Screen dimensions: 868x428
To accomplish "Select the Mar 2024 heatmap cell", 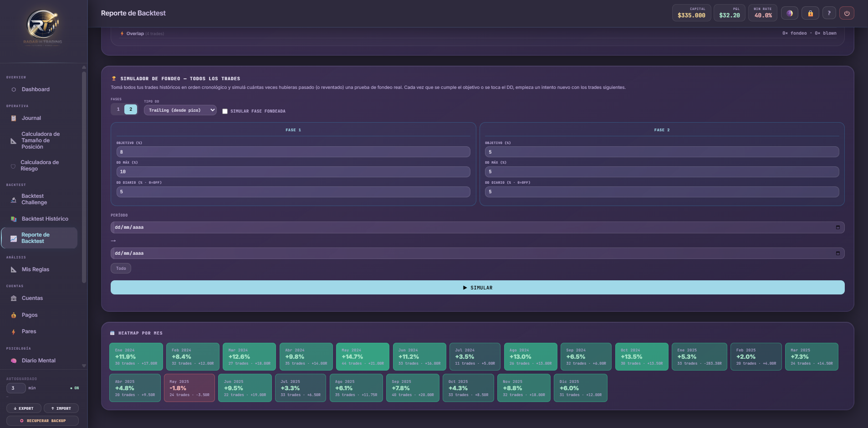I will (x=250, y=356).
